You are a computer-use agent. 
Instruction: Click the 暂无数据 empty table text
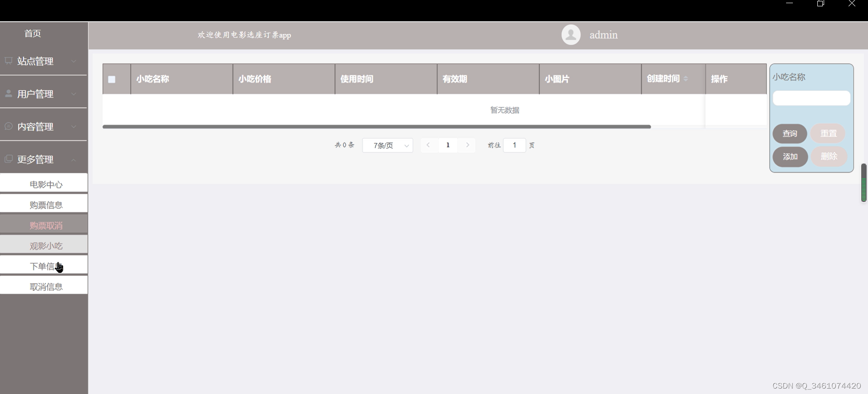[x=505, y=110]
